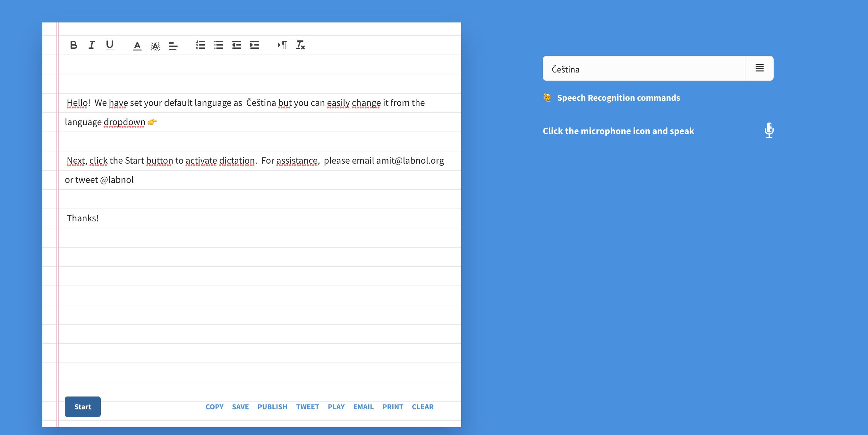The width and height of the screenshot is (868, 435).
Task: Decrease the paragraph indent
Action: (236, 45)
